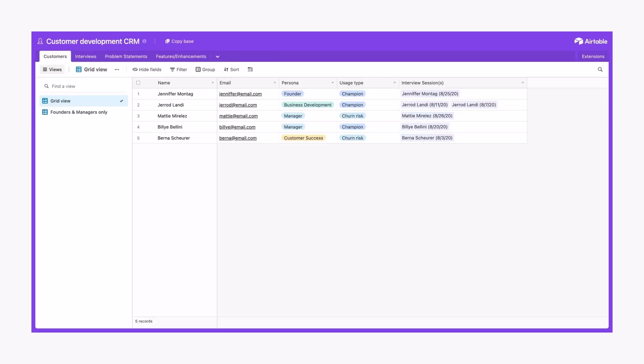Image resolution: width=644 pixels, height=364 pixels.
Task: Click the info icon beside base title
Action: pyautogui.click(x=145, y=41)
